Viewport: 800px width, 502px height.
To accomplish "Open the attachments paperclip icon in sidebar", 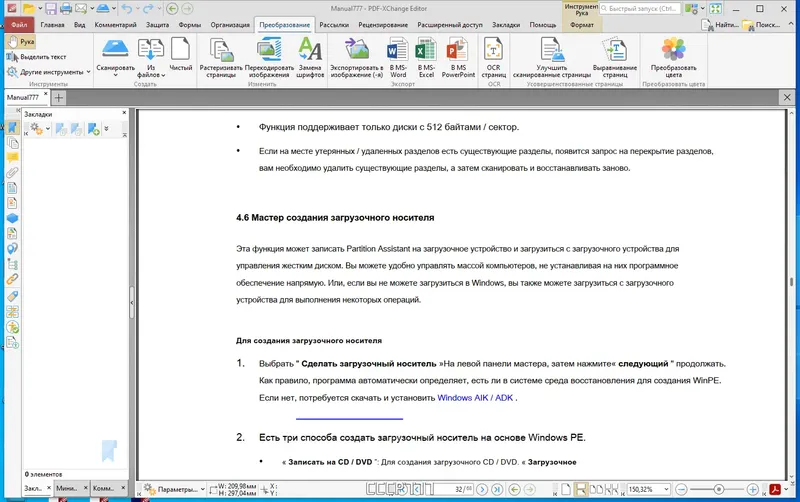I will point(12,172).
